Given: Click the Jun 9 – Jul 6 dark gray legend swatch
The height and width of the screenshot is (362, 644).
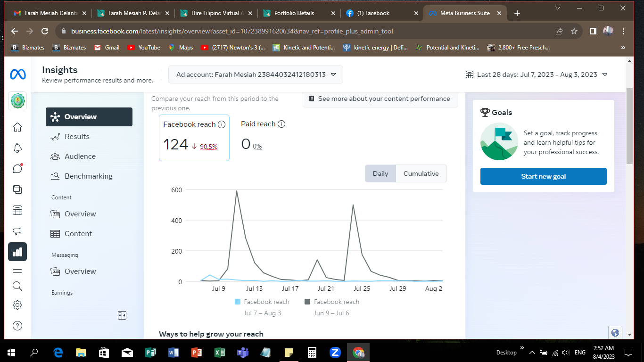Looking at the screenshot, I should point(307,302).
